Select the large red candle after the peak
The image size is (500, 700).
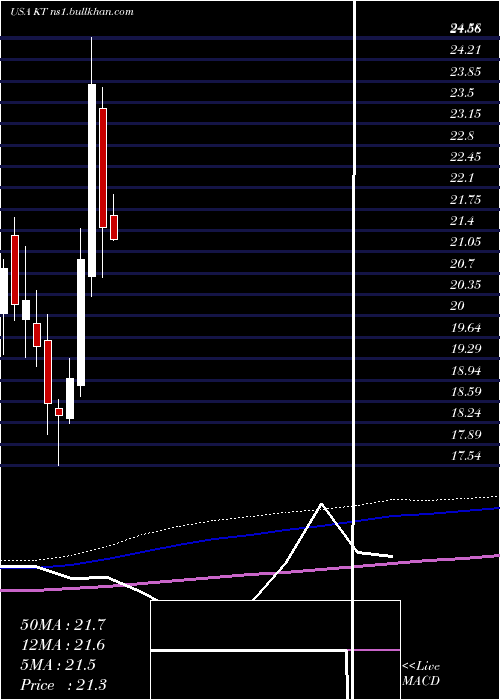click(103, 168)
